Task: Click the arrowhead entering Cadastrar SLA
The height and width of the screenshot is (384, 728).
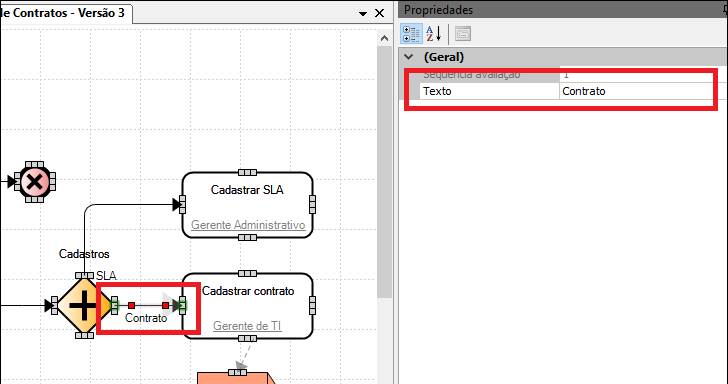Action: pos(176,204)
